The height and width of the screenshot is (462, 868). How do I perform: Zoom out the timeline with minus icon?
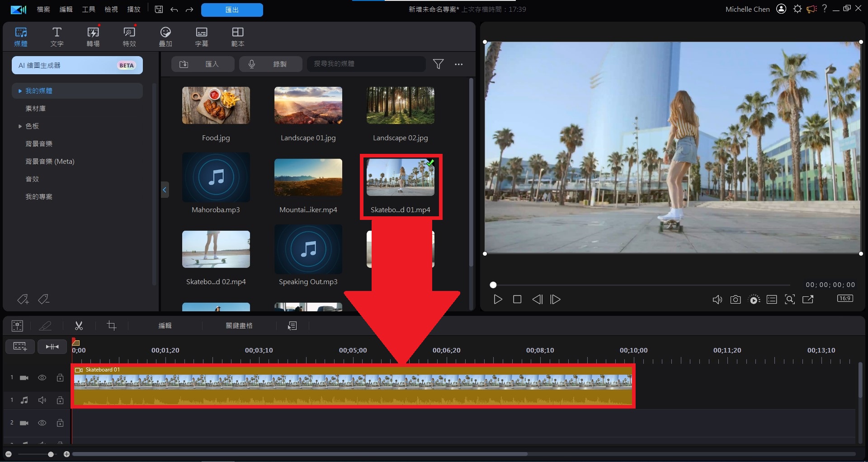9,454
